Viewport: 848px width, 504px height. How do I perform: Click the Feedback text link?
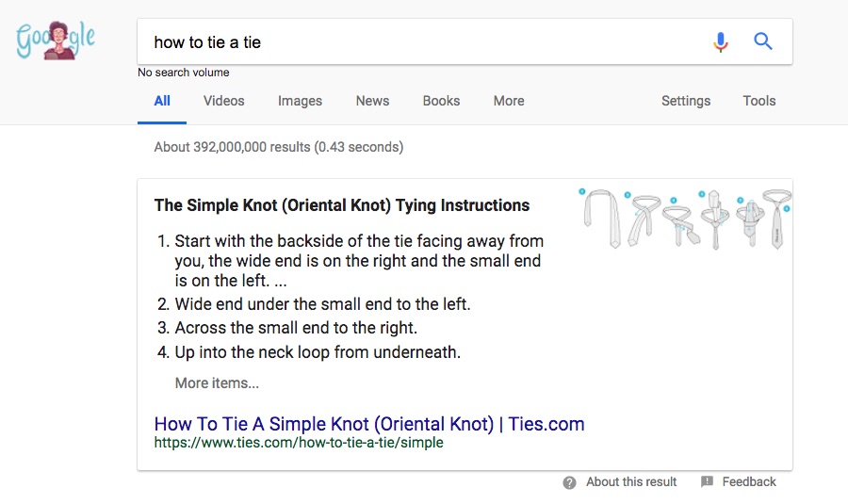(x=749, y=481)
